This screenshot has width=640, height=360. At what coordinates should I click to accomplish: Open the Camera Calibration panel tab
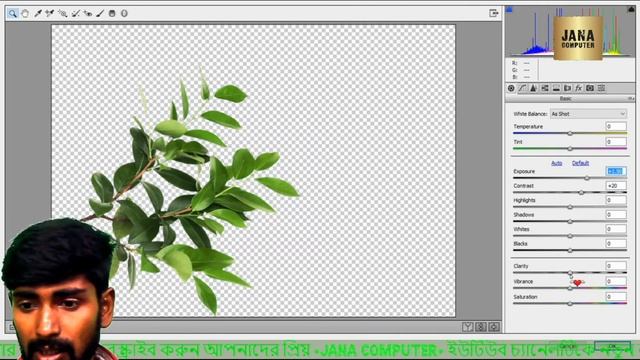590,88
